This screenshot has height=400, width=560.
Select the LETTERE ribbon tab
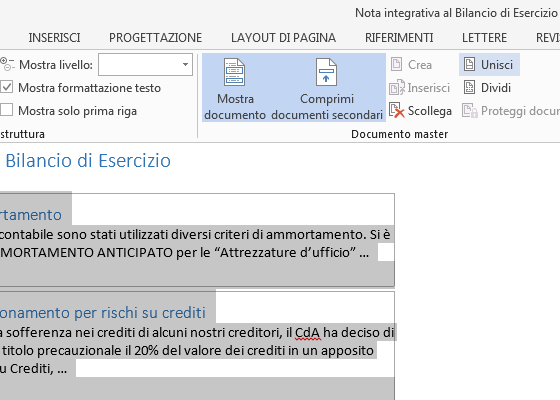click(484, 38)
